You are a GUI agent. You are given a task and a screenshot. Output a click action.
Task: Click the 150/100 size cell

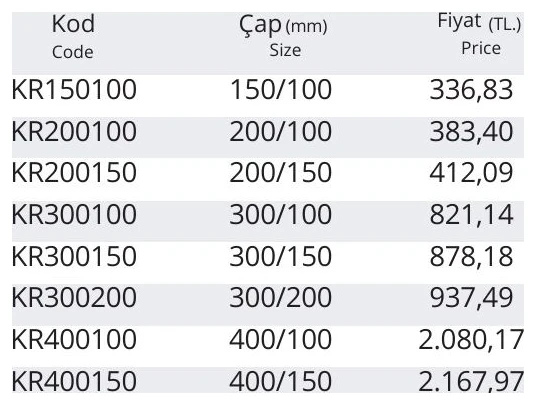coord(281,90)
